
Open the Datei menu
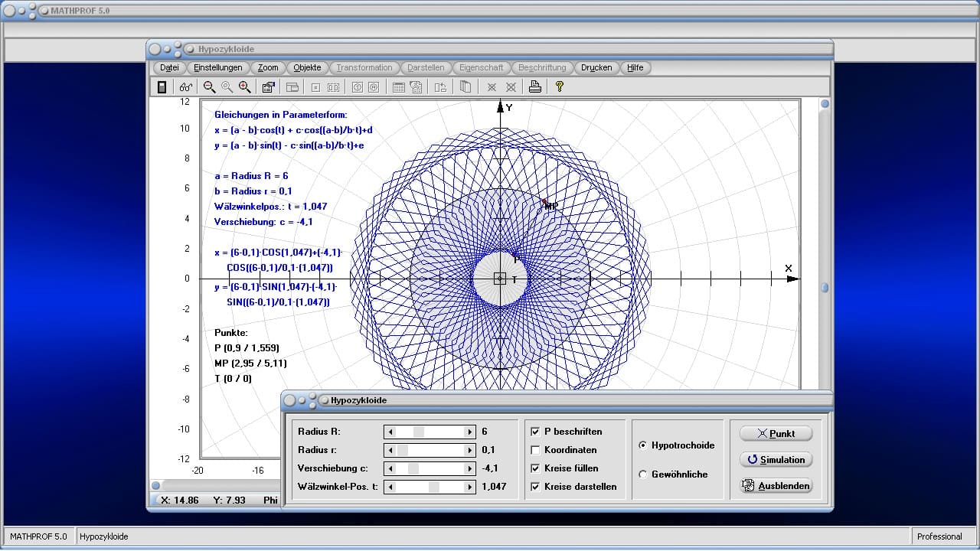click(x=169, y=67)
